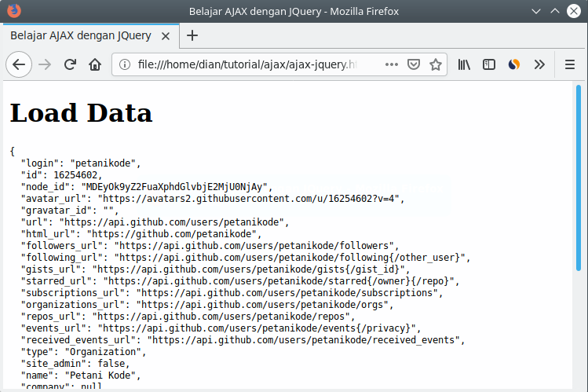Click the "events_url" line

tap(221, 328)
